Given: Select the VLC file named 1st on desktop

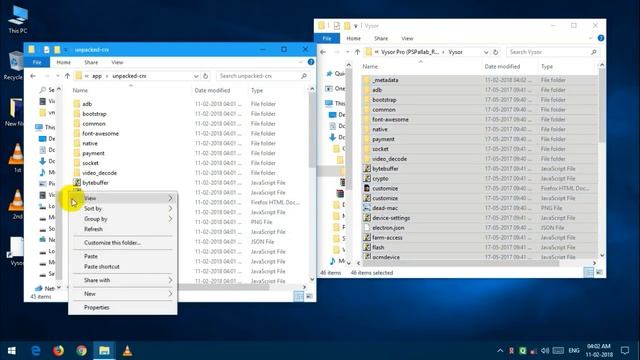Looking at the screenshot, I should [17, 158].
